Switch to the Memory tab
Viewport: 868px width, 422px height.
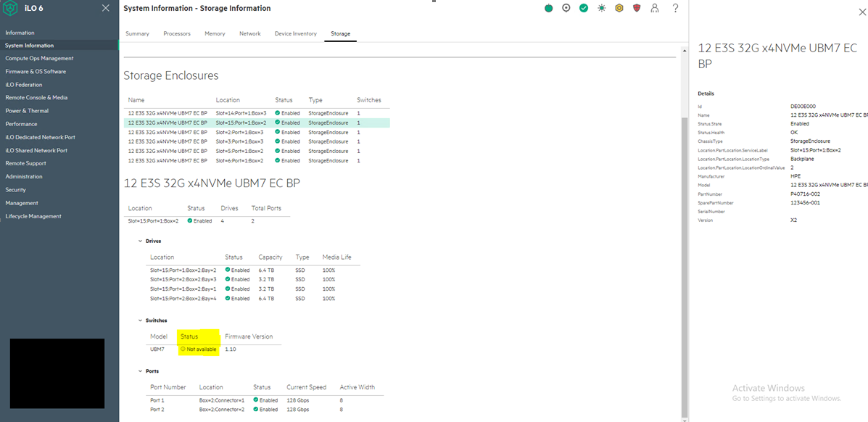(215, 34)
